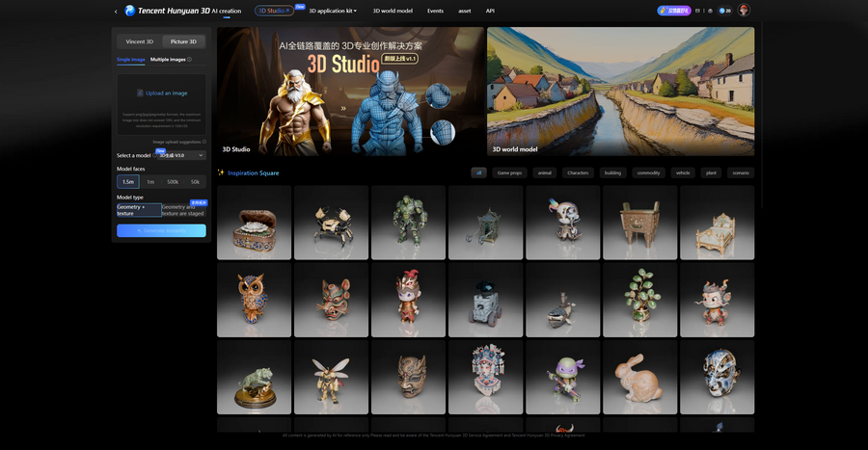Open the model version V3.0 dropdown
Image resolution: width=868 pixels, height=450 pixels.
tap(181, 155)
